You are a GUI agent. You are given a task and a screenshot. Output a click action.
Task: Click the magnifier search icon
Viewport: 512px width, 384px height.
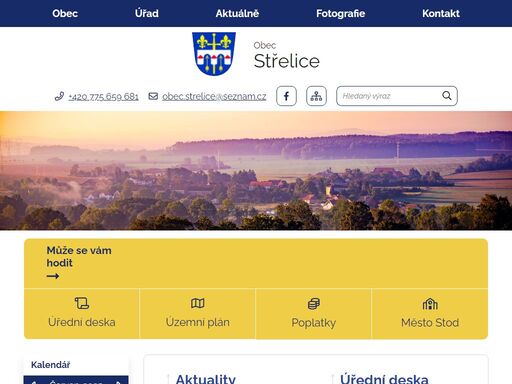pyautogui.click(x=447, y=96)
